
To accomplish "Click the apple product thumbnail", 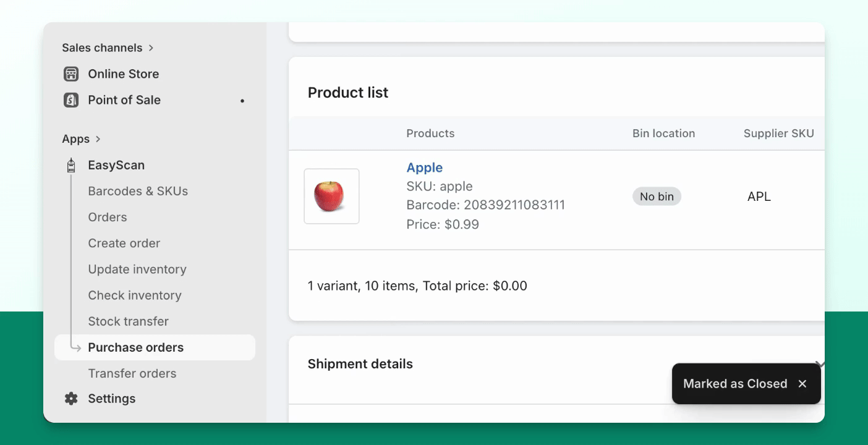I will (x=331, y=196).
